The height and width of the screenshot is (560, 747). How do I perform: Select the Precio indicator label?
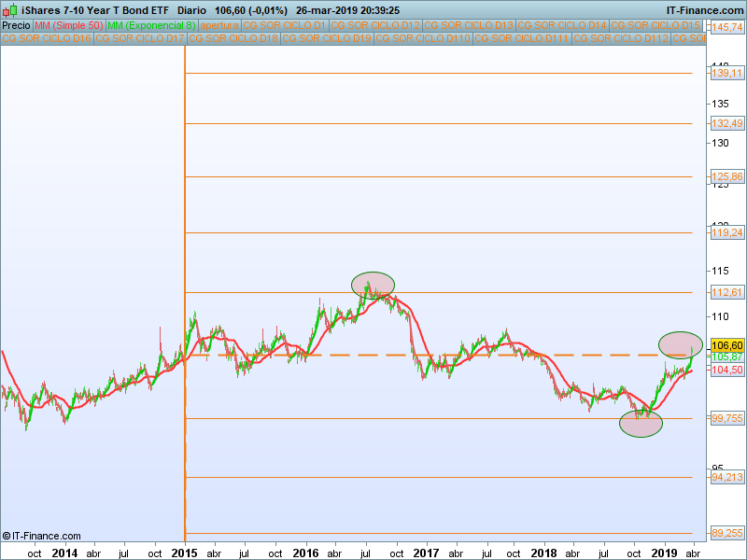click(x=17, y=25)
